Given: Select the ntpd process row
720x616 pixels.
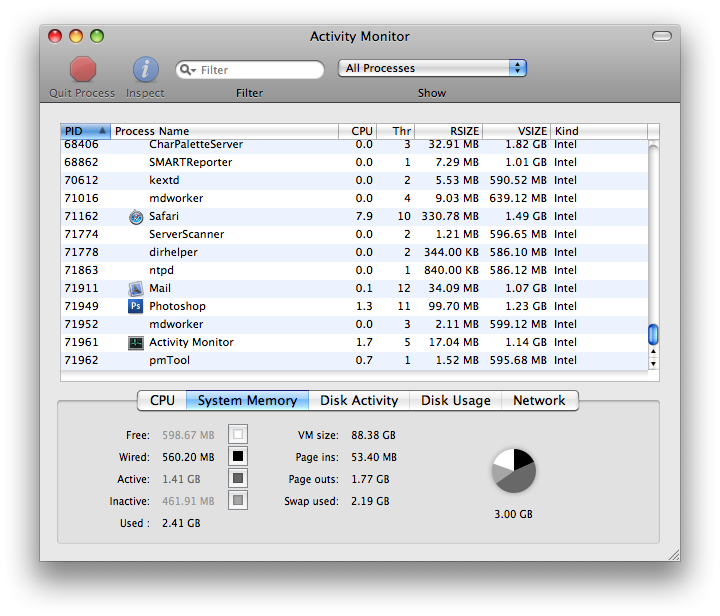Looking at the screenshot, I should coord(354,270).
